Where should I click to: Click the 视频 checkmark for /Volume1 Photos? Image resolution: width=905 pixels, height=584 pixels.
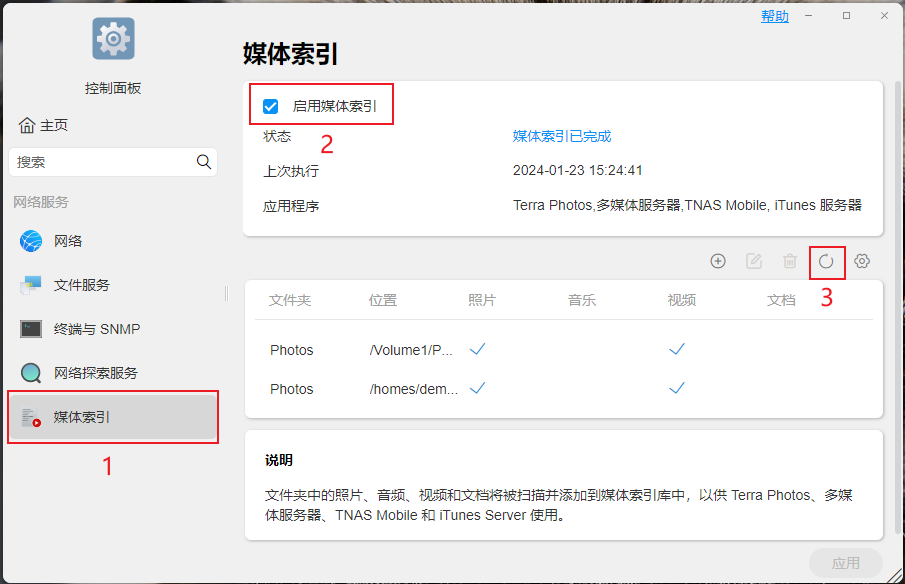pyautogui.click(x=676, y=349)
